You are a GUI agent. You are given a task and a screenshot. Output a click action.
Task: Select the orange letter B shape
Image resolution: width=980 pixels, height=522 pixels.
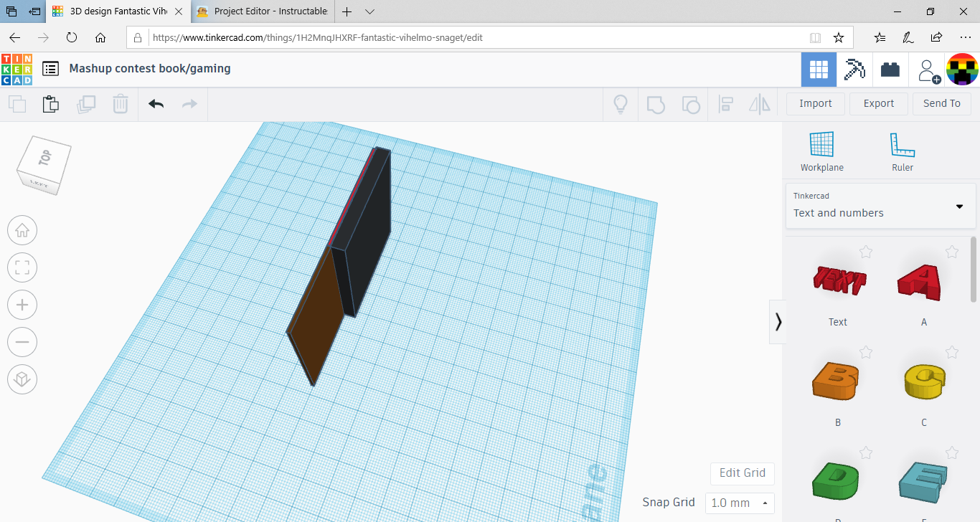pyautogui.click(x=837, y=381)
